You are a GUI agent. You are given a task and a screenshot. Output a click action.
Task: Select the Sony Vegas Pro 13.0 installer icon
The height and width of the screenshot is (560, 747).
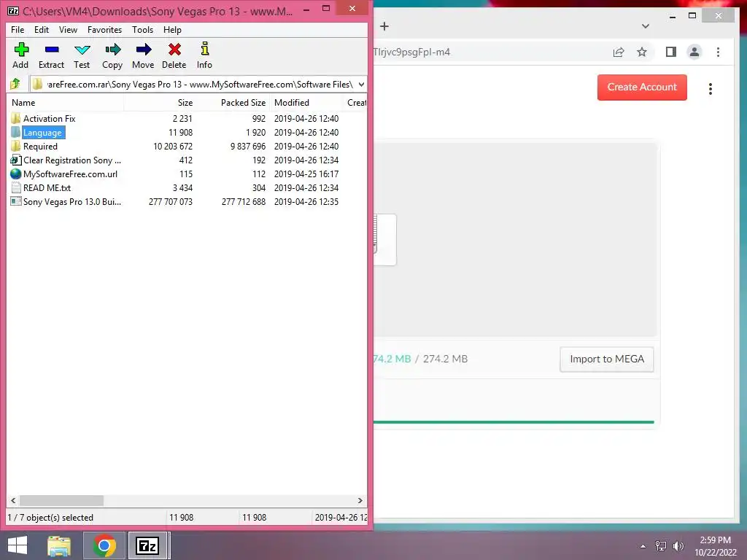pyautogui.click(x=16, y=201)
